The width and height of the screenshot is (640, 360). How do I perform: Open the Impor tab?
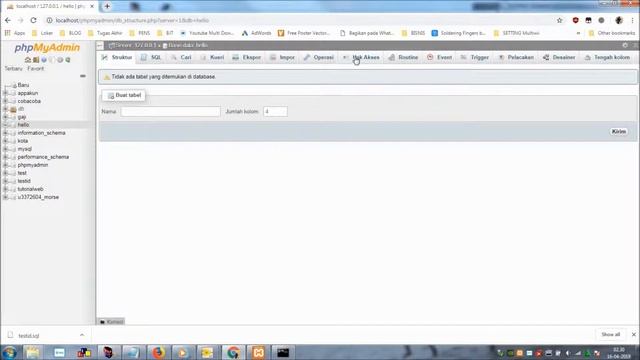point(282,58)
